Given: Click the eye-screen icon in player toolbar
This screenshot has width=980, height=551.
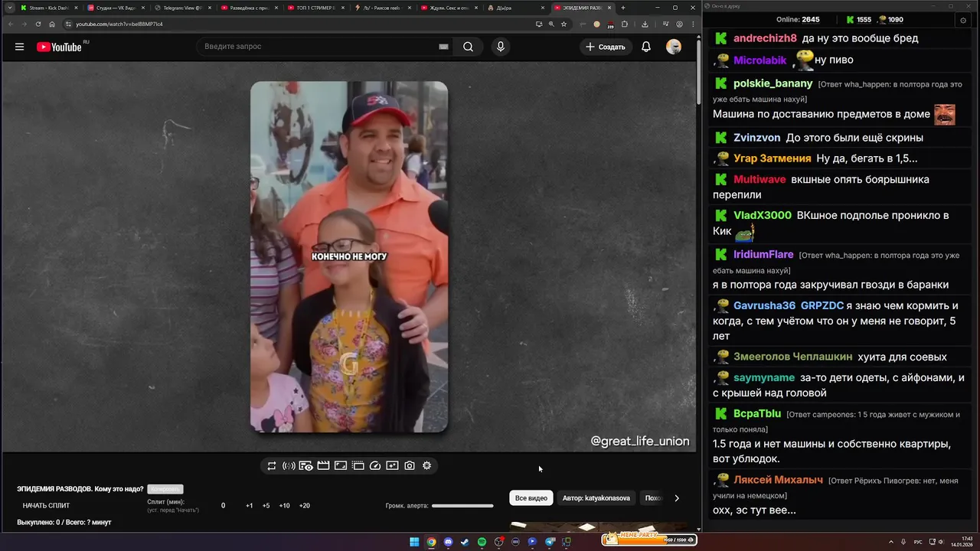Looking at the screenshot, I should click(305, 465).
